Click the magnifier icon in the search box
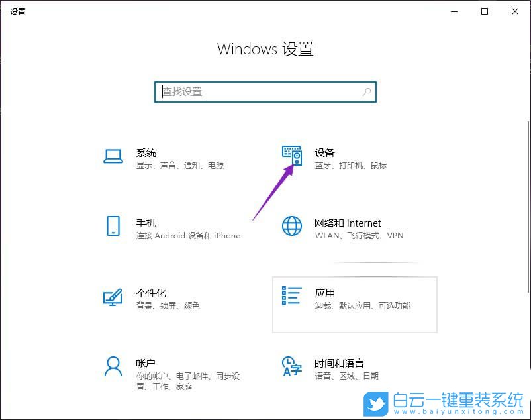Viewport: 531px width, 420px height. 366,92
